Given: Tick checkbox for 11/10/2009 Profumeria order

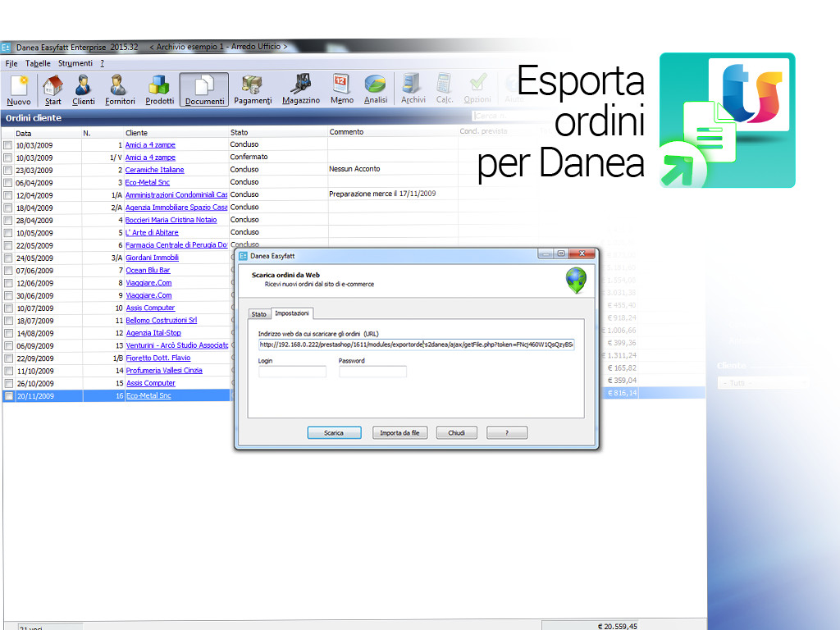Looking at the screenshot, I should click(8, 371).
